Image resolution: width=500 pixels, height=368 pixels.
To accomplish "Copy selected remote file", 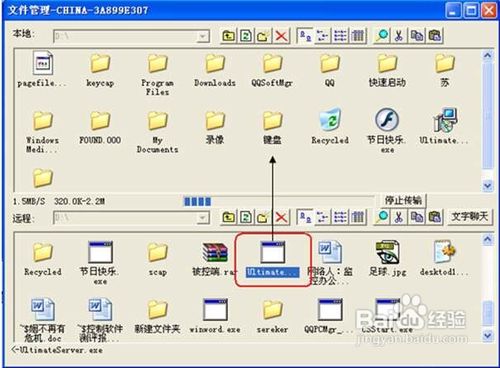I will point(417,217).
